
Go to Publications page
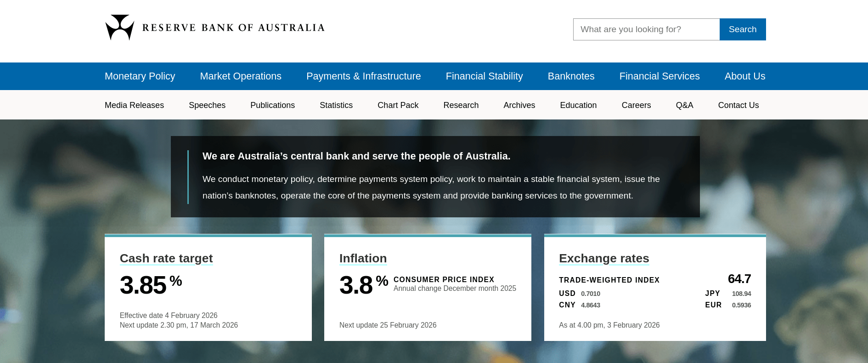pyautogui.click(x=272, y=105)
